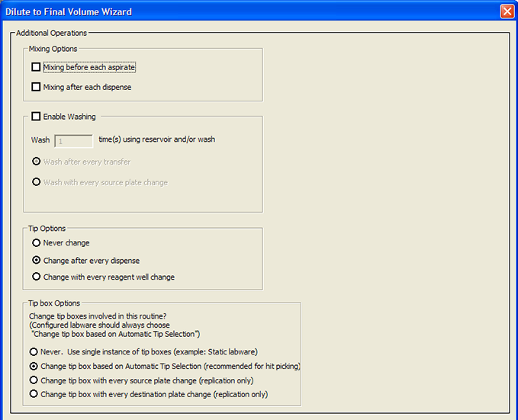Click the Mixing Options group label
This screenshot has height=420, width=518.
(x=53, y=49)
